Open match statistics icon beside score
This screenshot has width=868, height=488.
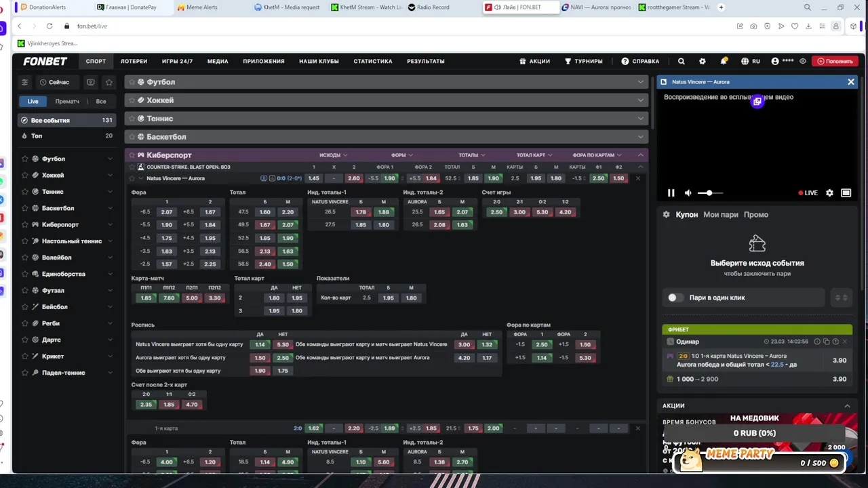pyautogui.click(x=272, y=178)
